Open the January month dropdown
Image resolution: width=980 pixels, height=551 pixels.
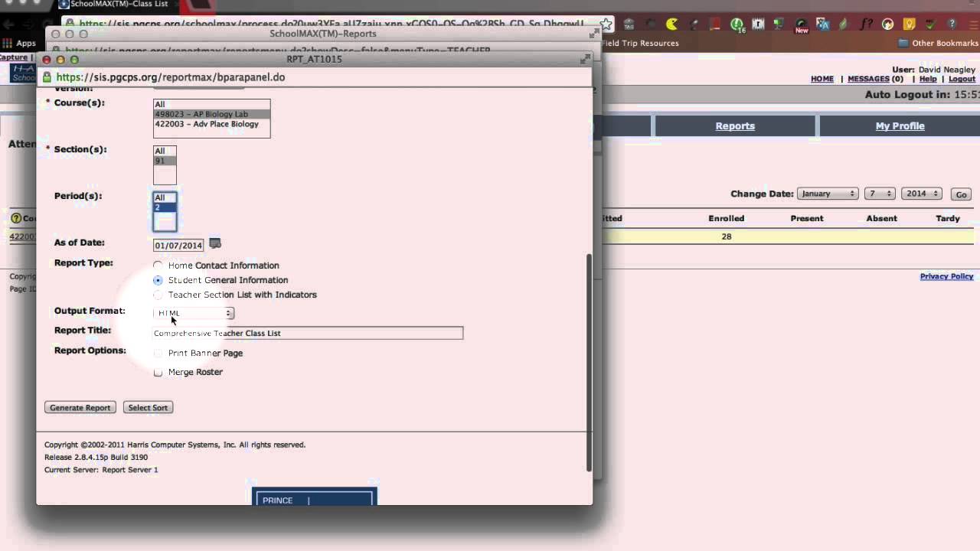coord(827,194)
